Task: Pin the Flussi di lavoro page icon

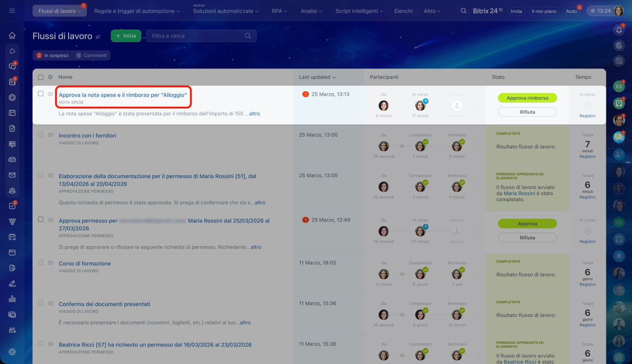Action: (x=98, y=36)
